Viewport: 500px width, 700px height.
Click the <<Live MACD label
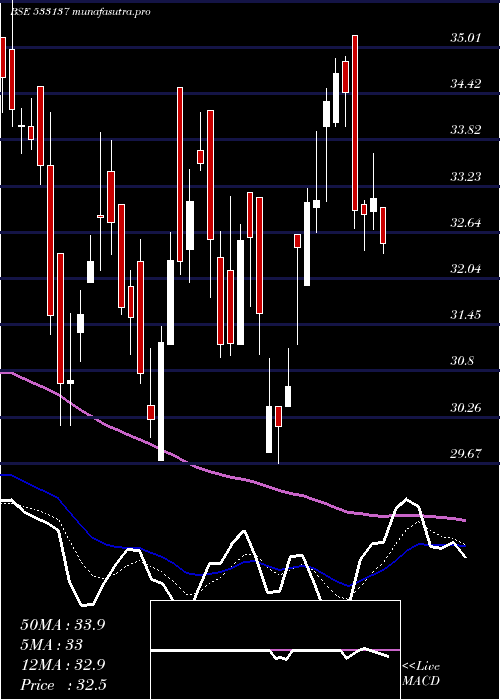[x=421, y=674]
